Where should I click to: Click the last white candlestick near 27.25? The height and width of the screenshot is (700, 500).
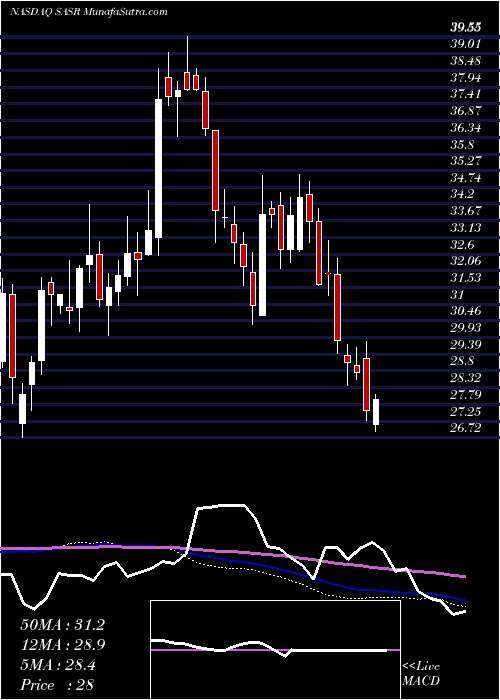[x=376, y=412]
